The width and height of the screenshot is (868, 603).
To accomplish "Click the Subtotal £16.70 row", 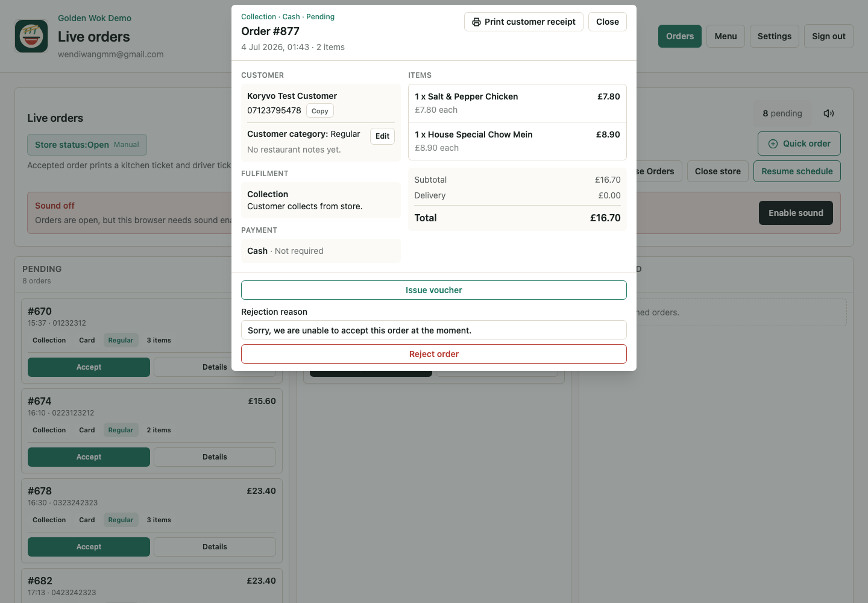I will point(517,180).
